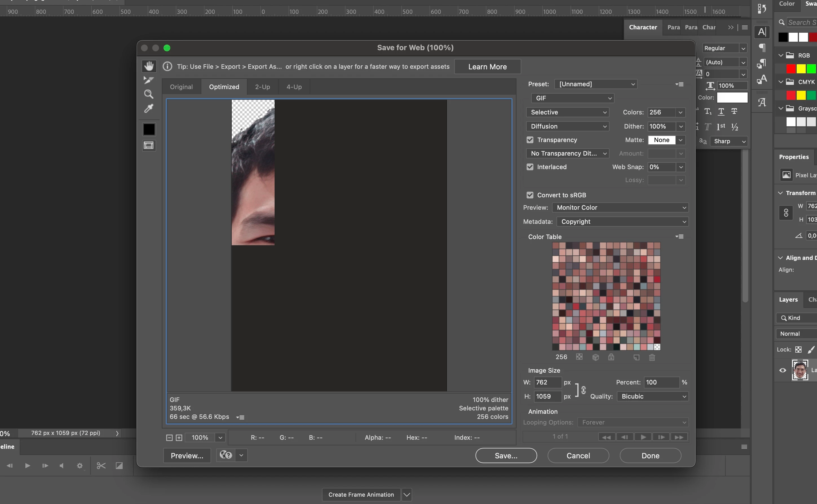The width and height of the screenshot is (817, 504).
Task: Disable the Interlaced checkbox
Action: tap(530, 167)
